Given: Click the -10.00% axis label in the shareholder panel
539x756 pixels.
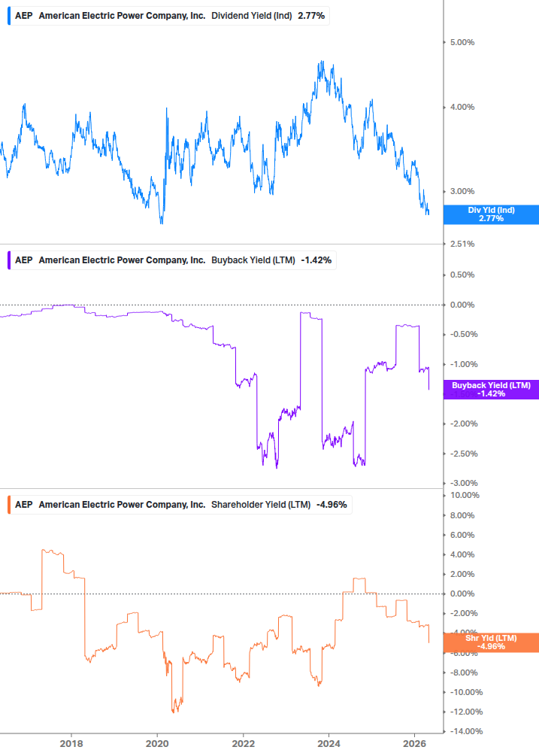Looking at the screenshot, I should click(466, 692).
